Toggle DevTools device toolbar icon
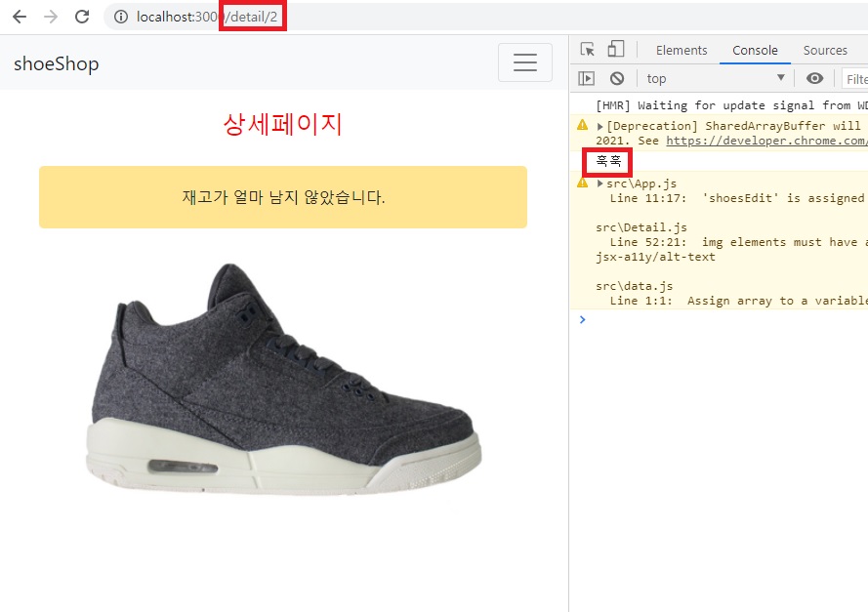This screenshot has width=868, height=612. coord(616,49)
